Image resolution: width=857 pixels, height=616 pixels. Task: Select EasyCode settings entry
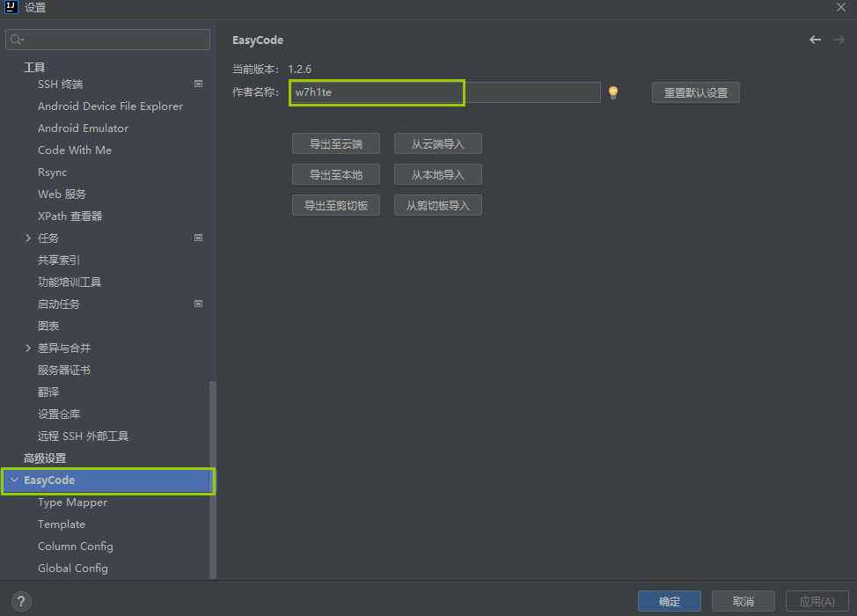tap(49, 480)
